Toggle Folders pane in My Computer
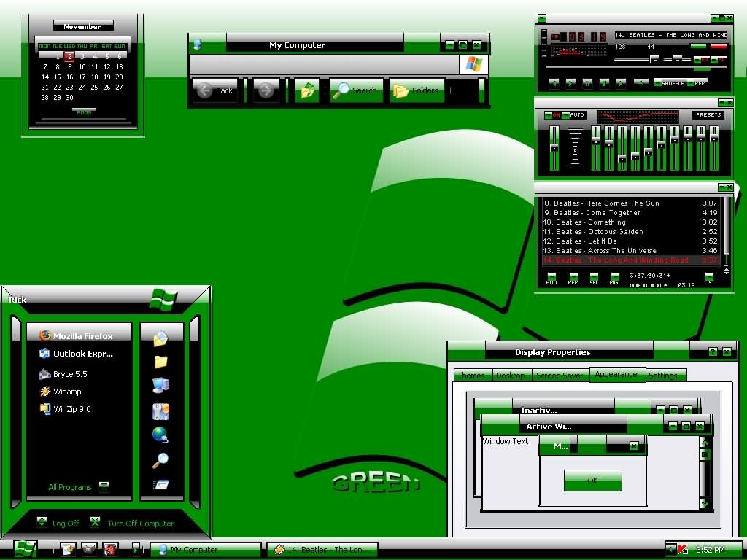The image size is (747, 560). (417, 90)
